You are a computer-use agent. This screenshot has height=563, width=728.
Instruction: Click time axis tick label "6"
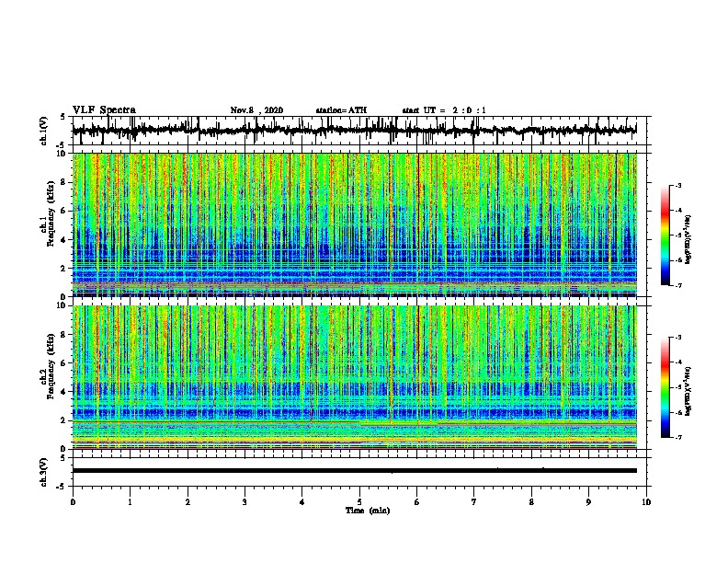tap(417, 502)
